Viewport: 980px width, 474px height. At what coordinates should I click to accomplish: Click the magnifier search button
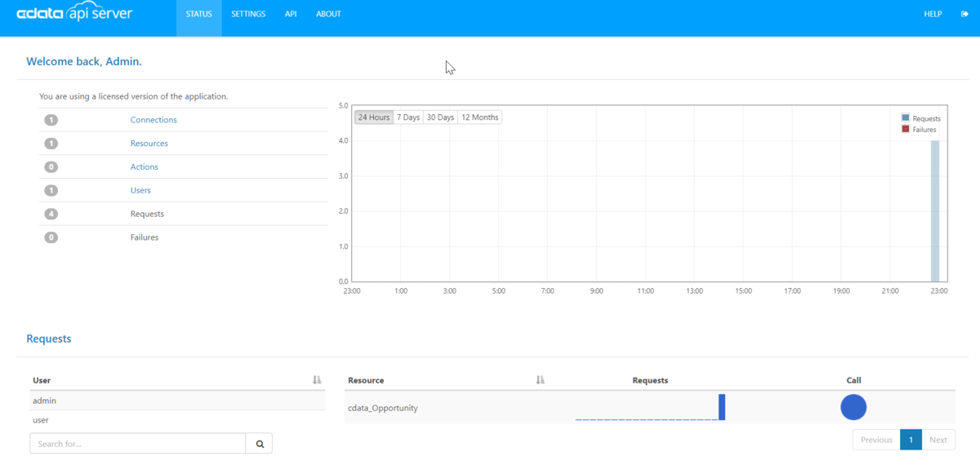pos(260,444)
